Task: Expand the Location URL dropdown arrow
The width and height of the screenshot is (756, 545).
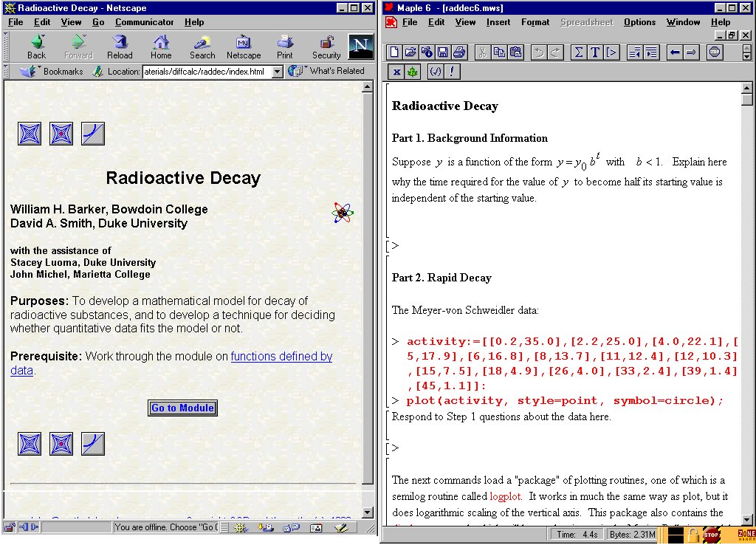Action: click(x=278, y=72)
